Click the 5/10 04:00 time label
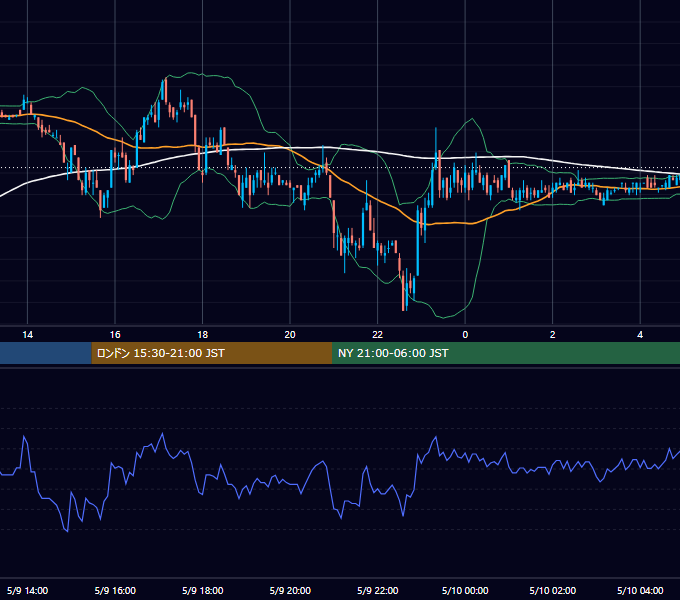The height and width of the screenshot is (600, 680). (x=640, y=590)
